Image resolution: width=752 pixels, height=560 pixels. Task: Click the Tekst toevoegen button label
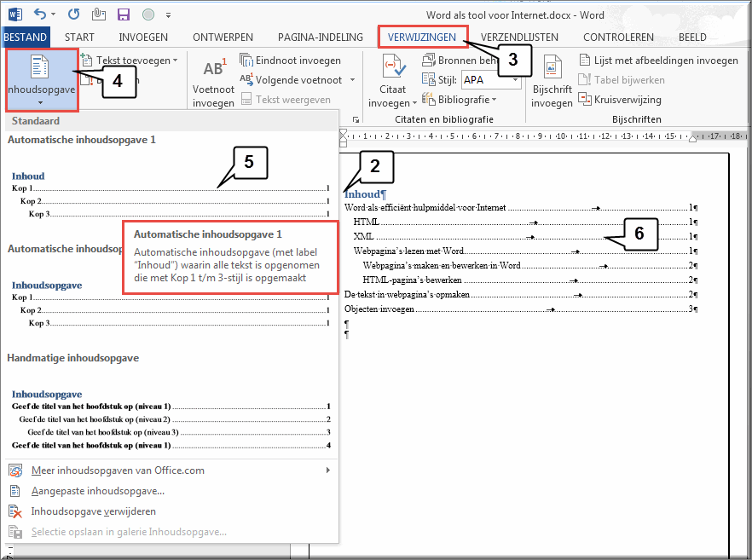pos(133,61)
